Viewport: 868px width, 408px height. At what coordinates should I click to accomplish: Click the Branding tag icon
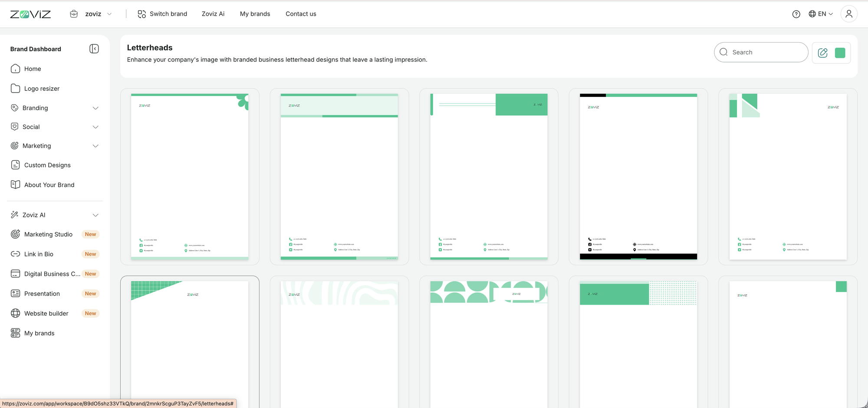tap(15, 108)
